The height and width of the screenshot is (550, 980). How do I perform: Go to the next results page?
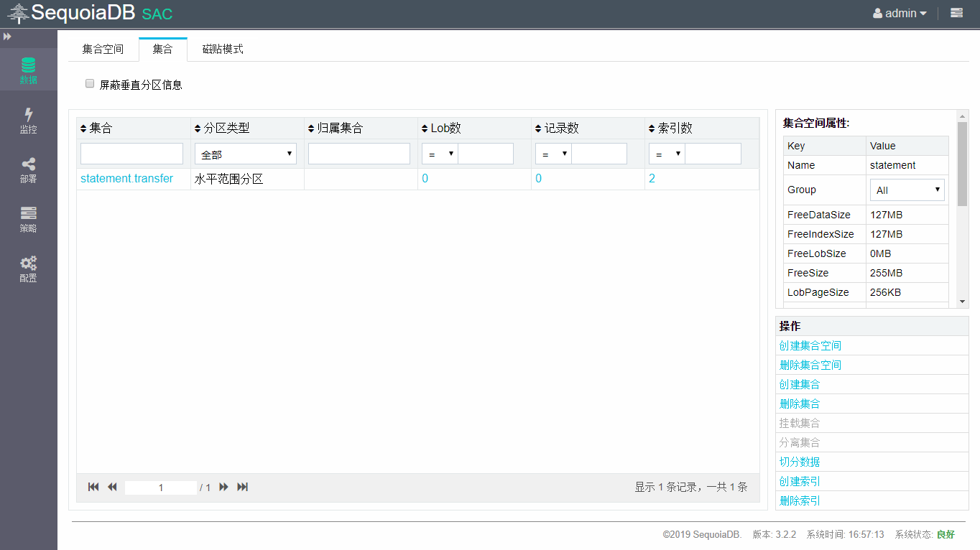click(223, 487)
